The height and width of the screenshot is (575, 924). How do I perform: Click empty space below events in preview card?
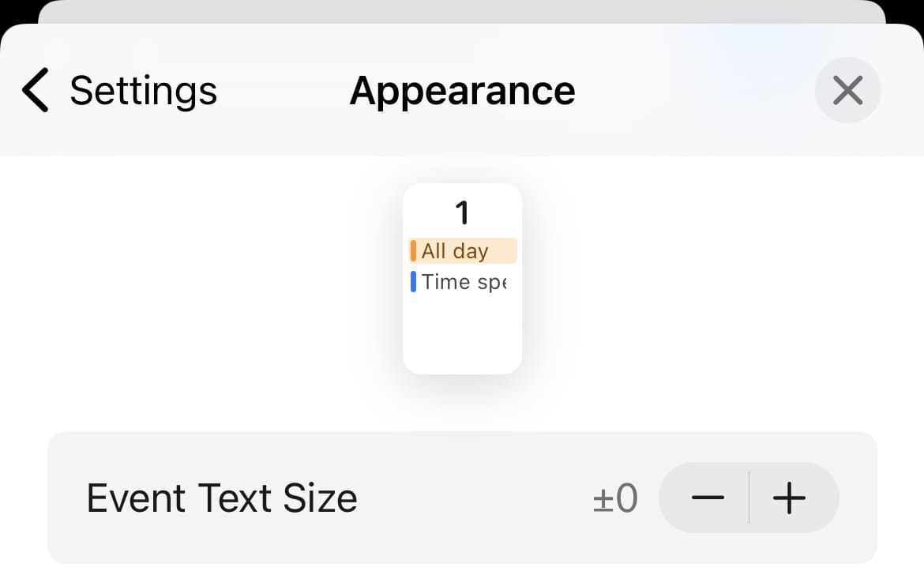(462, 336)
